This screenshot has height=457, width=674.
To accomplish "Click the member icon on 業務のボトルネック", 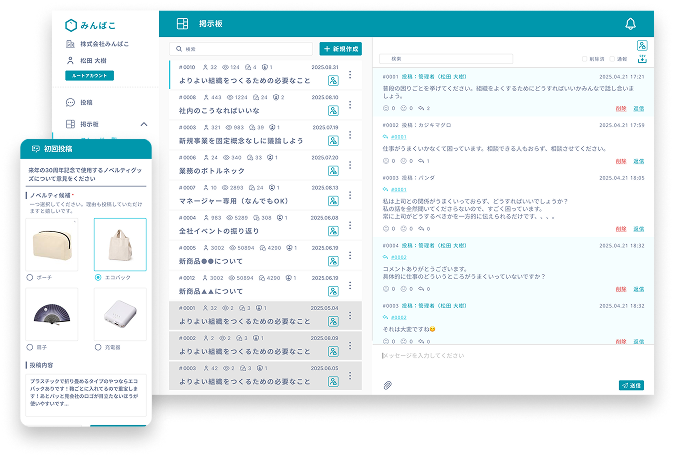I will tap(333, 170).
